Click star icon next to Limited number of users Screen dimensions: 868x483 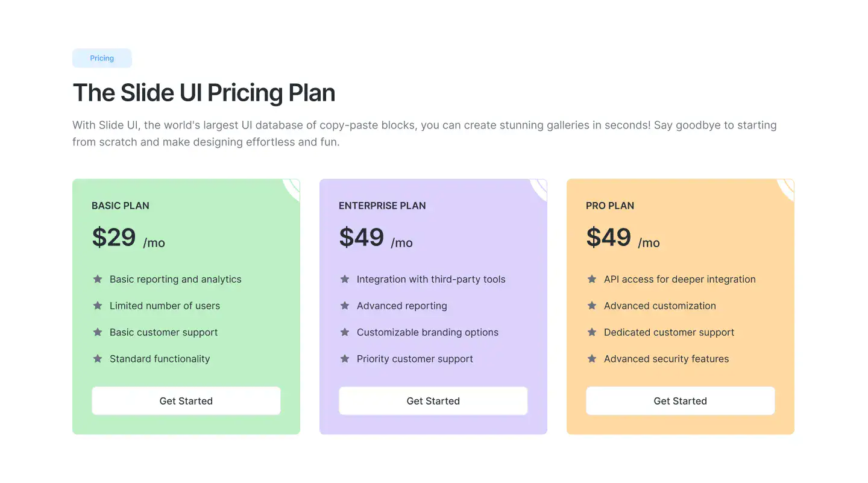click(x=98, y=306)
